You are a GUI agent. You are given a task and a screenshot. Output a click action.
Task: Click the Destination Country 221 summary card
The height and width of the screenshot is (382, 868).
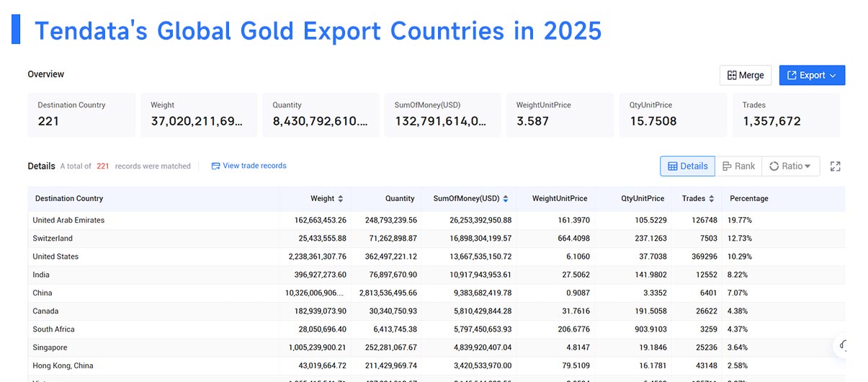81,115
